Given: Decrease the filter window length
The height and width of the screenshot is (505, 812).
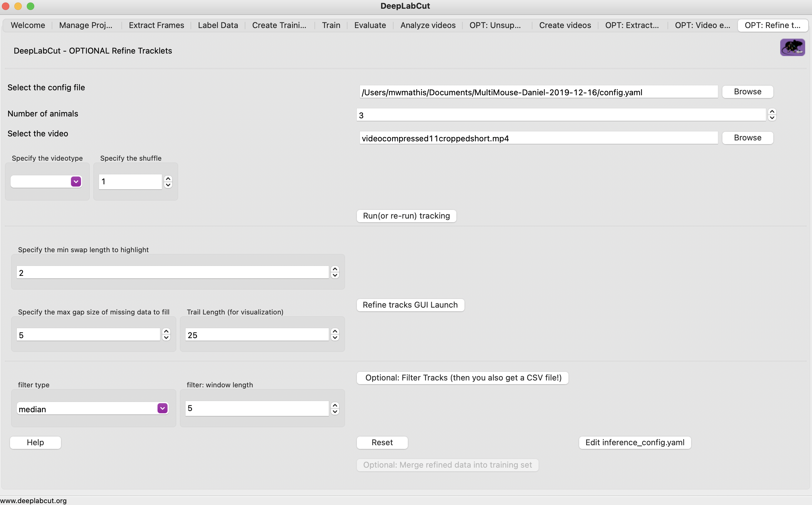Looking at the screenshot, I should click(x=335, y=412).
